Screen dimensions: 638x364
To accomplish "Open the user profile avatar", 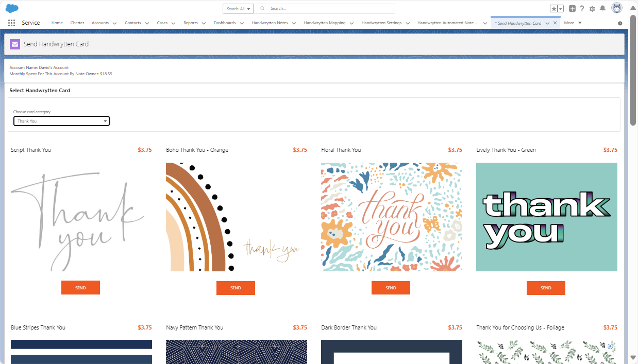I will tap(616, 8).
